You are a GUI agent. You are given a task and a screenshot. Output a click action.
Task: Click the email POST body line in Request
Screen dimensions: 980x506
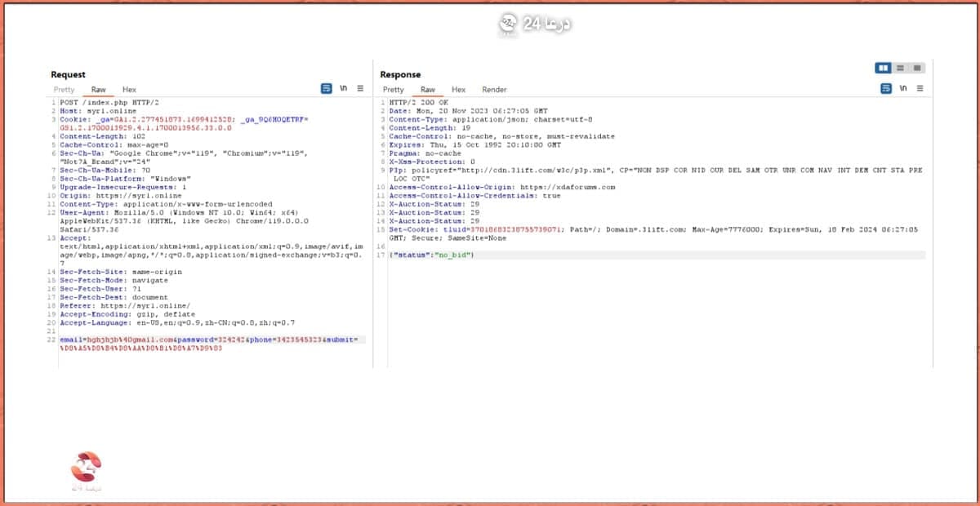(212, 339)
